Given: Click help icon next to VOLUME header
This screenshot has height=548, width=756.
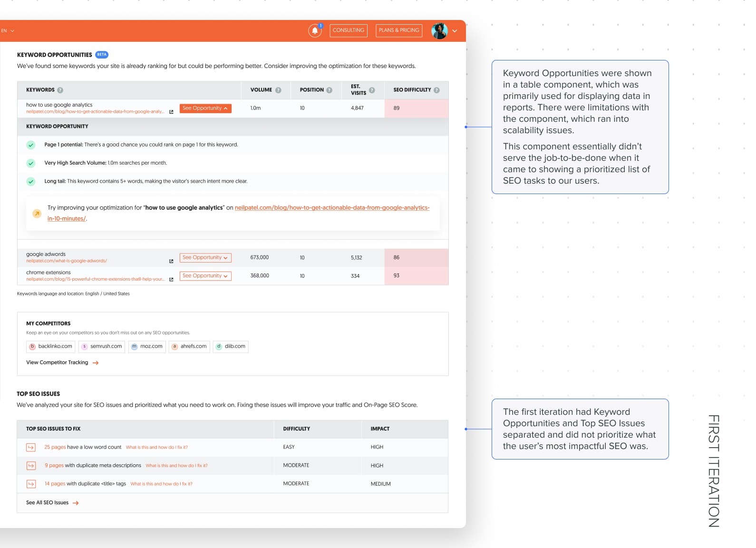Looking at the screenshot, I should point(278,90).
